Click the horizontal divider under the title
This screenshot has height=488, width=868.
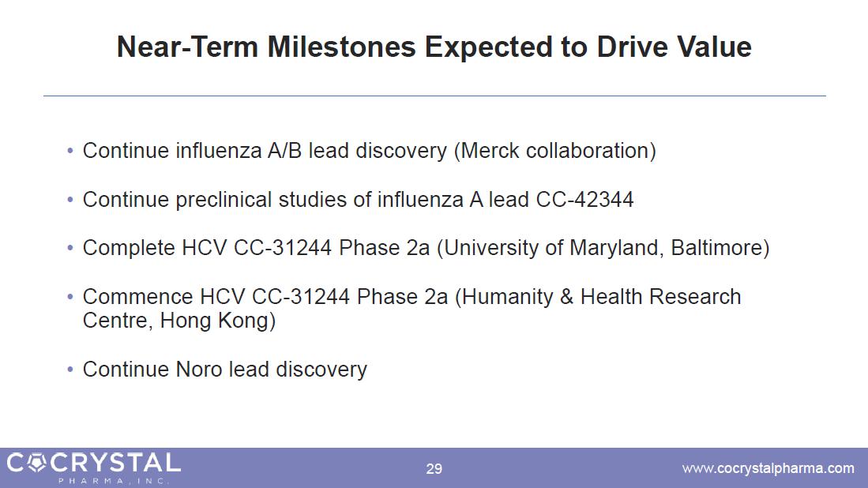tap(434, 96)
